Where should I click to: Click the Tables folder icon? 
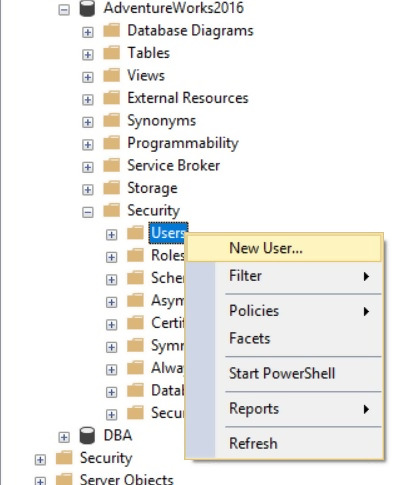pos(112,53)
